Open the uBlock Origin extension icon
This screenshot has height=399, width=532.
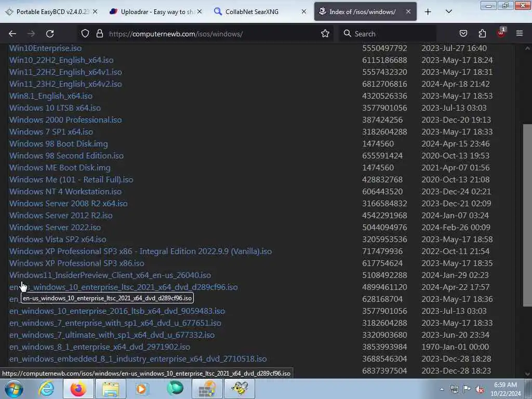501,33
